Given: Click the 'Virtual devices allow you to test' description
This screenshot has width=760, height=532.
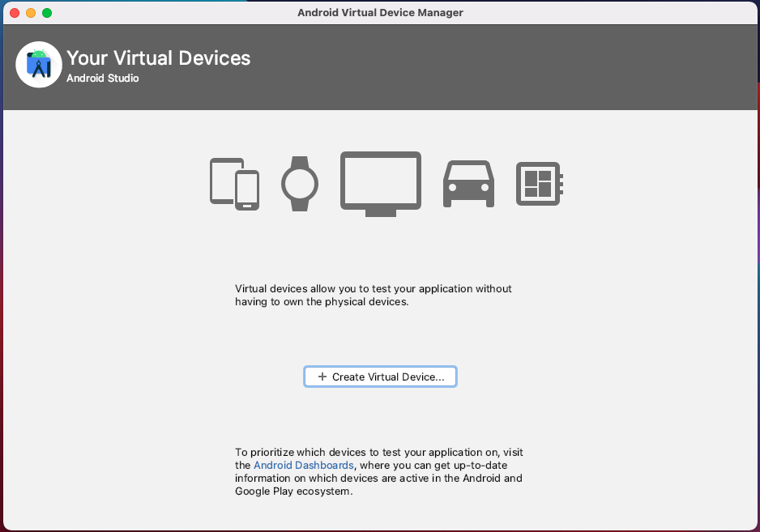Looking at the screenshot, I should (374, 295).
